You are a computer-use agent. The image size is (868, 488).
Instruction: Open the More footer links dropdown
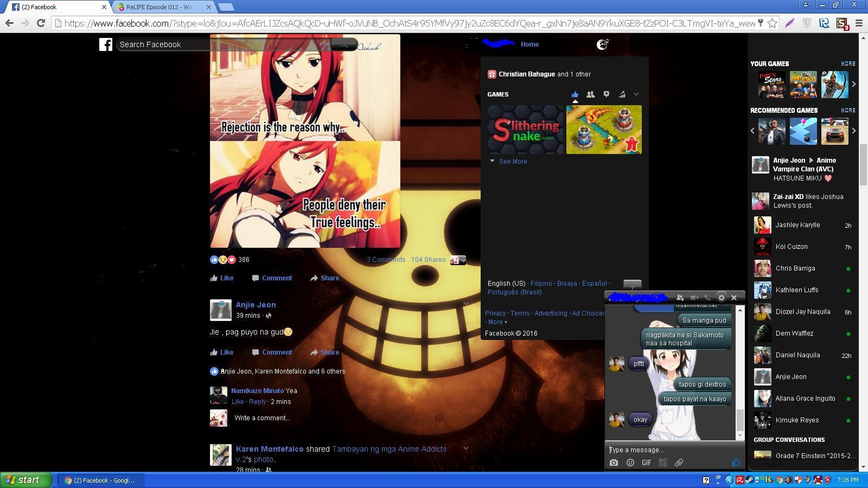point(497,322)
